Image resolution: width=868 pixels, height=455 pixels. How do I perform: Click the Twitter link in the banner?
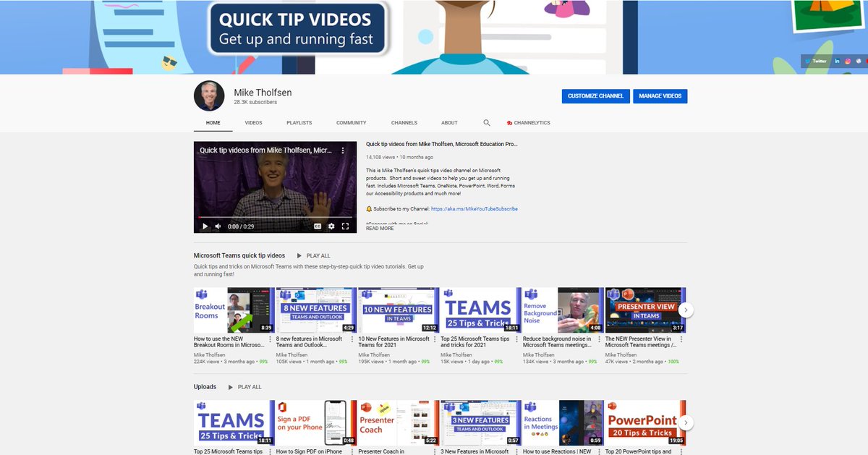(816, 61)
